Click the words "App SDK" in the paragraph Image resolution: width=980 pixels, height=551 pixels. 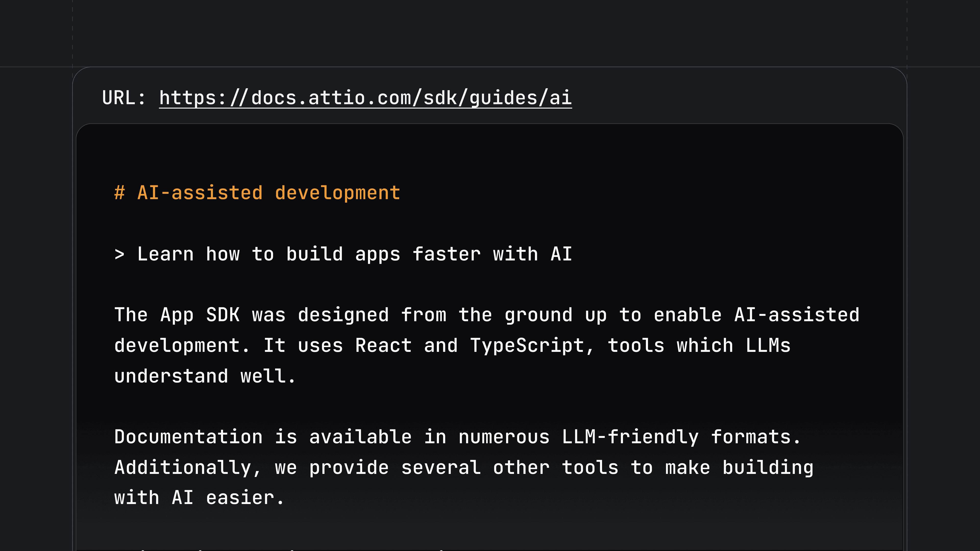click(x=200, y=315)
